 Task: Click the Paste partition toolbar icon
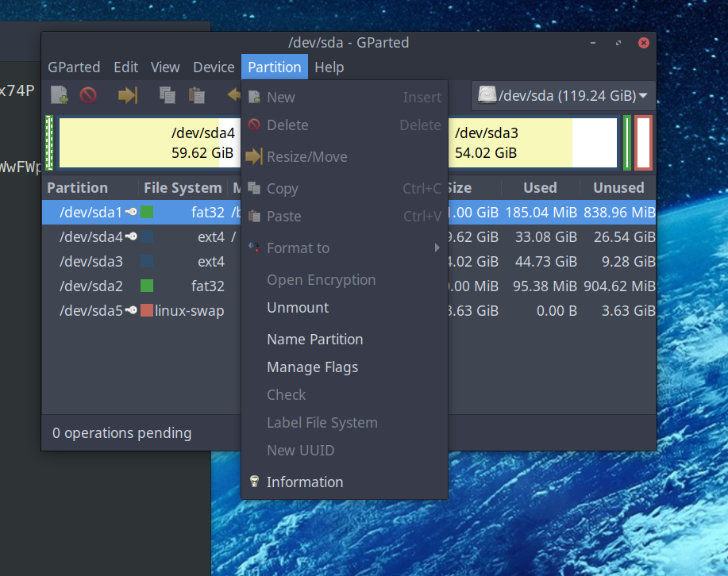[197, 95]
